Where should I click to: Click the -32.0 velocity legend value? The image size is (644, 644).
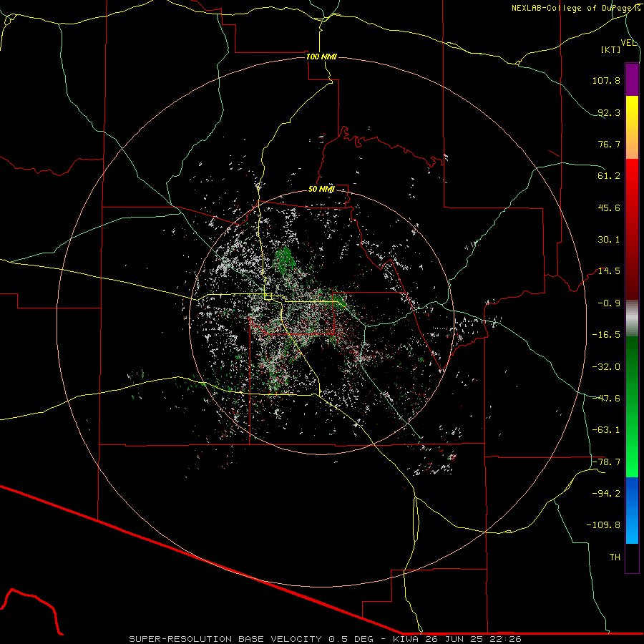click(x=606, y=367)
